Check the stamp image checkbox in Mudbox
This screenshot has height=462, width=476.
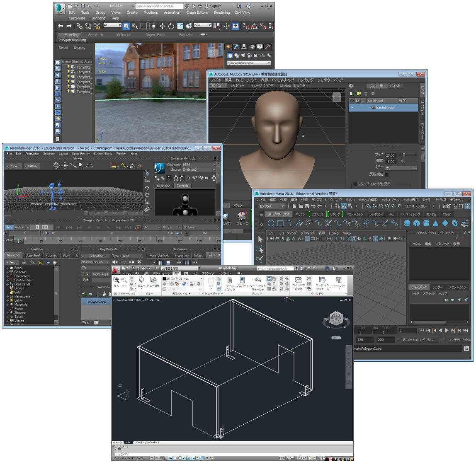[355, 184]
